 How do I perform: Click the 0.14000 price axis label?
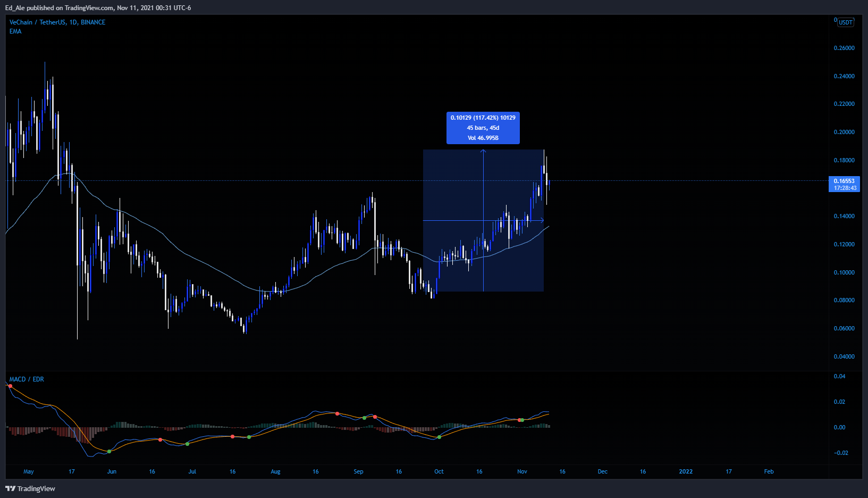pyautogui.click(x=844, y=216)
